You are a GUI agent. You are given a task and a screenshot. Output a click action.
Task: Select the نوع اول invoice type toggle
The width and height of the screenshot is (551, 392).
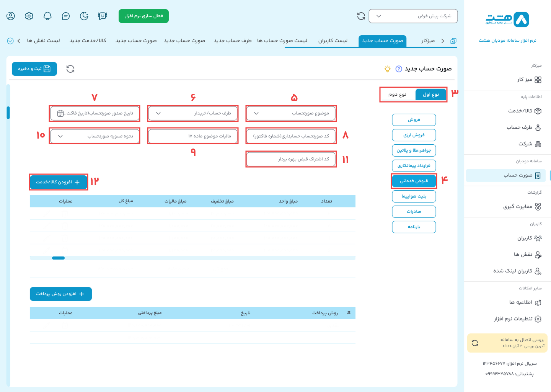point(430,95)
